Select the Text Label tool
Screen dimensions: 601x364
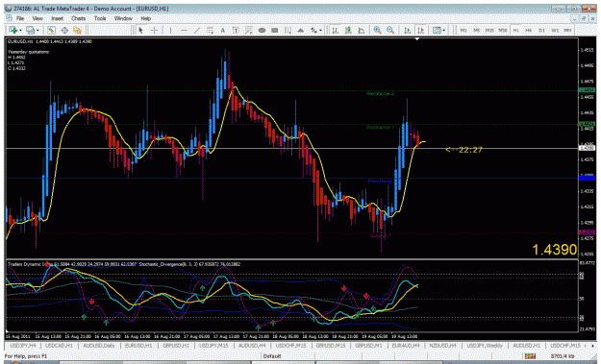tap(236, 30)
